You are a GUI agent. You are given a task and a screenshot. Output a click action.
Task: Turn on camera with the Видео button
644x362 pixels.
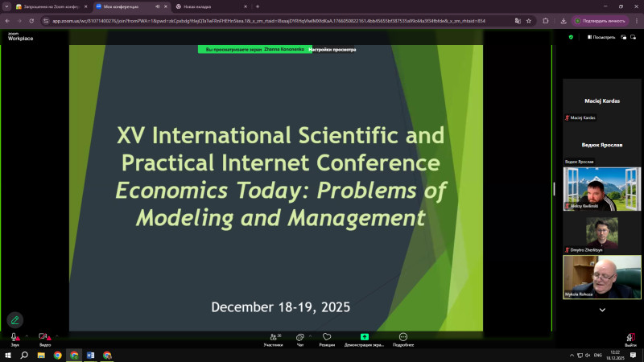44,338
